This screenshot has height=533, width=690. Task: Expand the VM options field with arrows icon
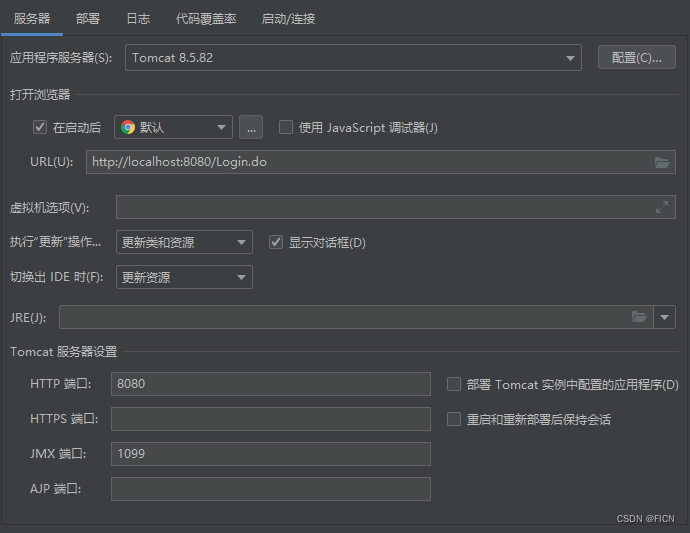tap(662, 207)
